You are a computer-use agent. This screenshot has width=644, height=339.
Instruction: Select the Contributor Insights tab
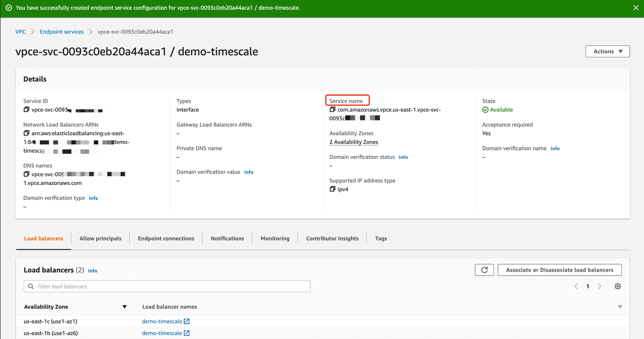[332, 238]
